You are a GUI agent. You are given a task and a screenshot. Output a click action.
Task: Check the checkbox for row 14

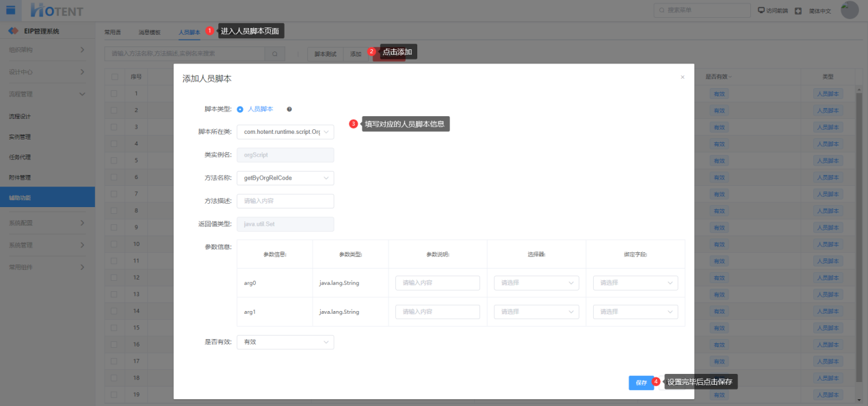point(114,310)
